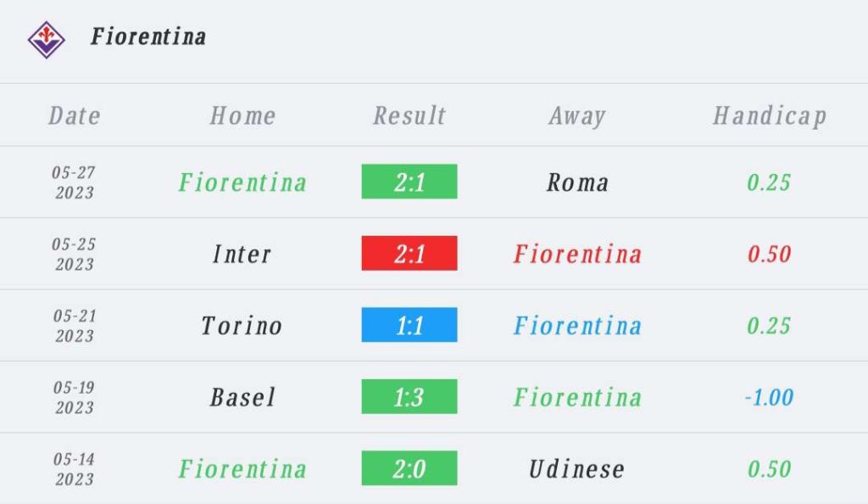Click the Udinese away team name
This screenshot has width=868, height=504.
pyautogui.click(x=576, y=469)
